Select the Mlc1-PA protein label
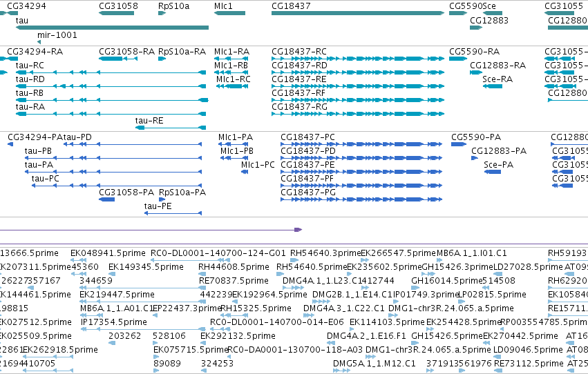588x374 pixels. click(x=236, y=137)
